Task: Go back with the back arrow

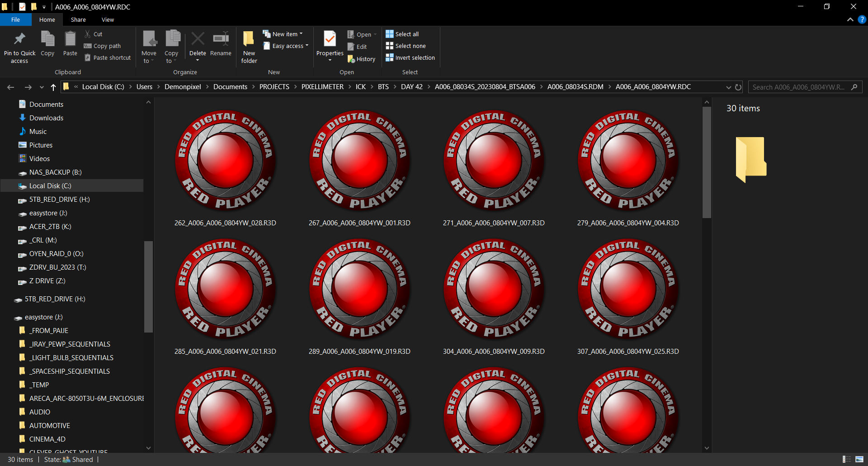Action: pyautogui.click(x=11, y=87)
